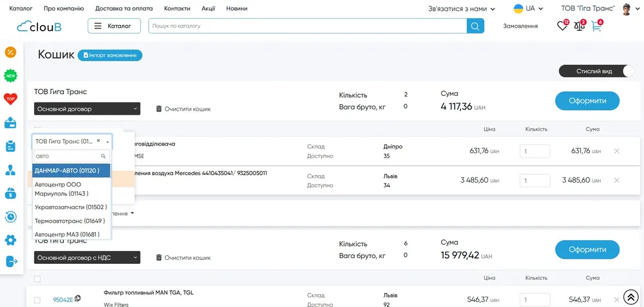This screenshot has height=307, width=644.
Task: Expand the Зв'язатися з нами dropdown
Action: point(462,8)
